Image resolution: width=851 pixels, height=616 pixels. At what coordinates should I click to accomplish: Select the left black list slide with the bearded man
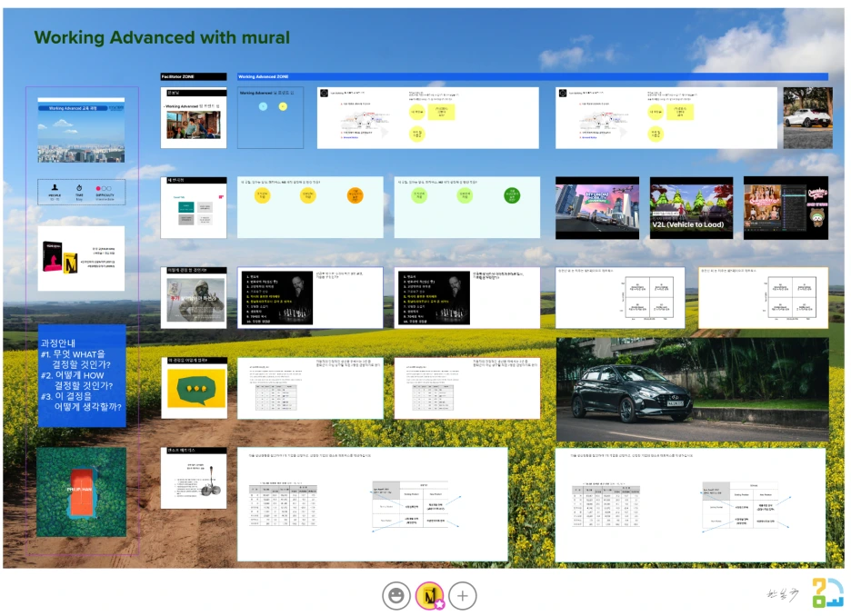click(x=276, y=298)
